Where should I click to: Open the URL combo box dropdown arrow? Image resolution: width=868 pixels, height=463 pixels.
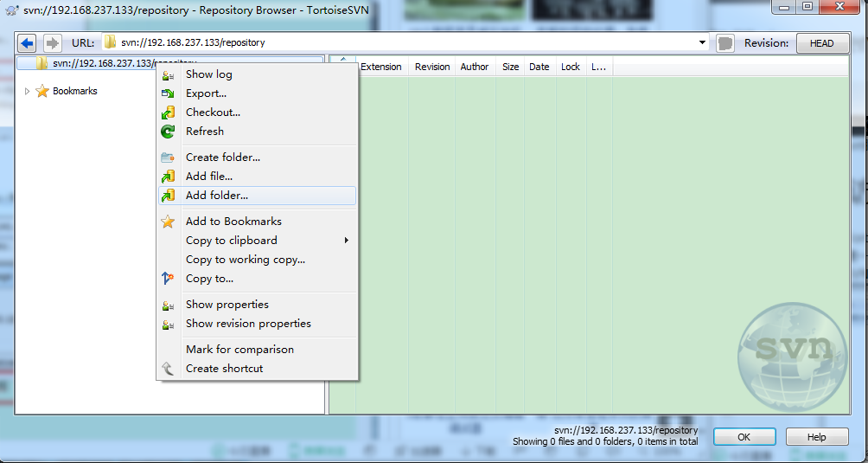[702, 42]
